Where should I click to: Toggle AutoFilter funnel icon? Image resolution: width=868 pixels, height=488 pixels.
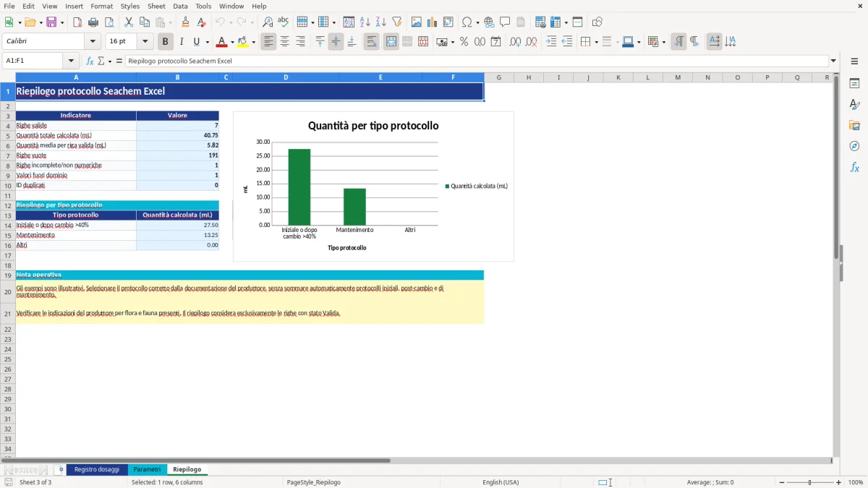(396, 22)
